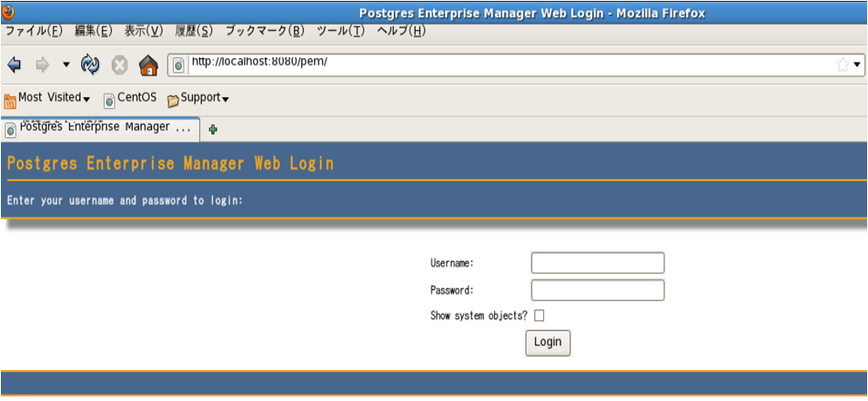Image resolution: width=868 pixels, height=401 pixels.
Task: Click the 'Password:' label
Action: (452, 290)
